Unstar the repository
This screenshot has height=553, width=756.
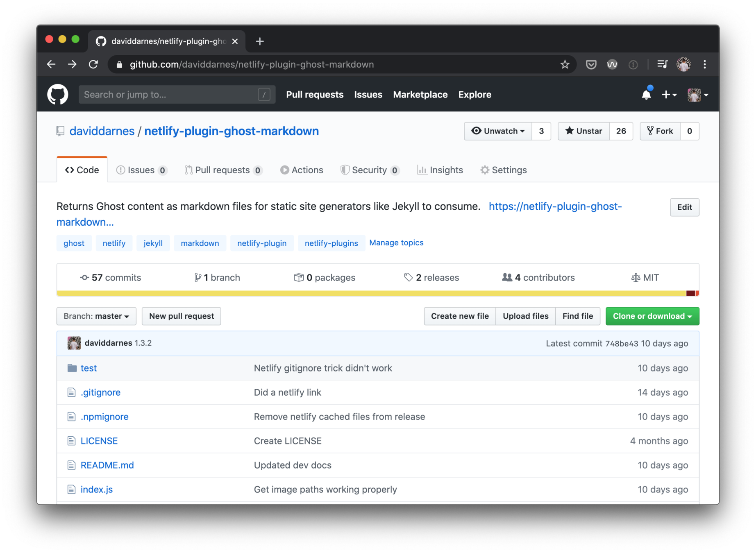583,131
